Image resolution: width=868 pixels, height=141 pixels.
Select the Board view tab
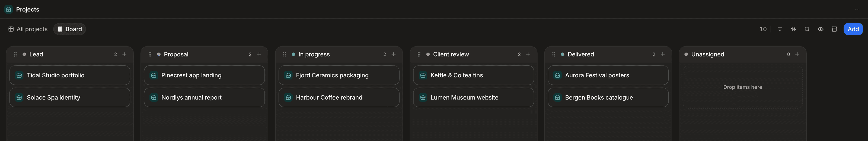tap(70, 29)
